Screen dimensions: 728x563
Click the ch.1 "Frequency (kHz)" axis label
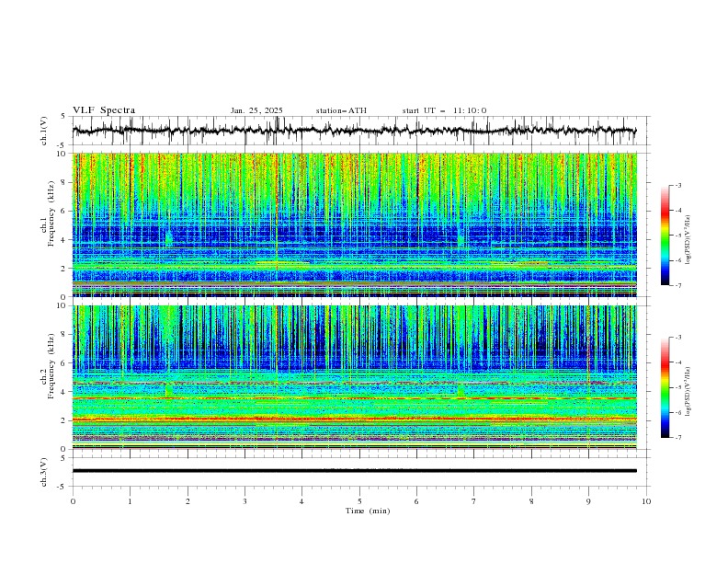(51, 214)
